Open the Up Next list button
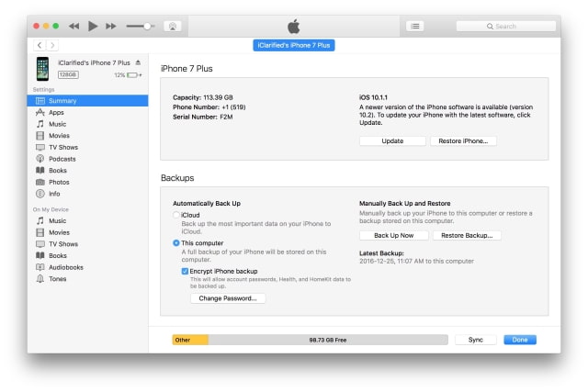 pos(414,27)
